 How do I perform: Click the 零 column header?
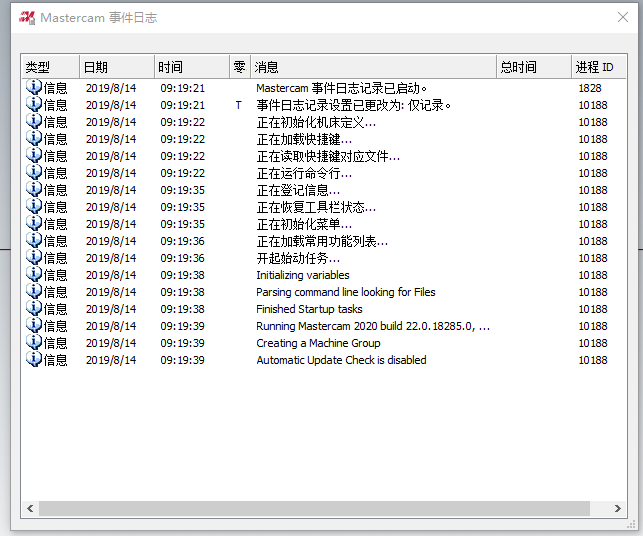coord(240,67)
